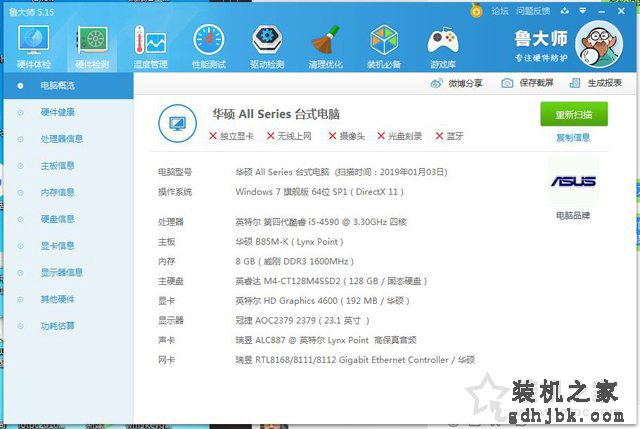The height and width of the screenshot is (429, 640).
Task: Open the 硬件体检 hardware checkup icon
Action: [33, 46]
